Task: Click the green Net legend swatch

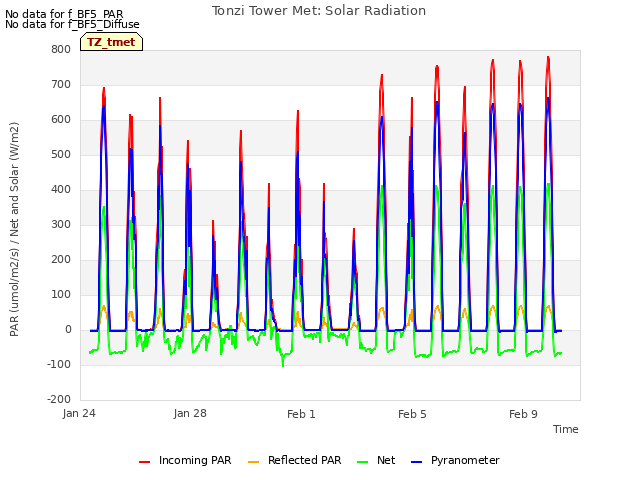Action: 362,462
